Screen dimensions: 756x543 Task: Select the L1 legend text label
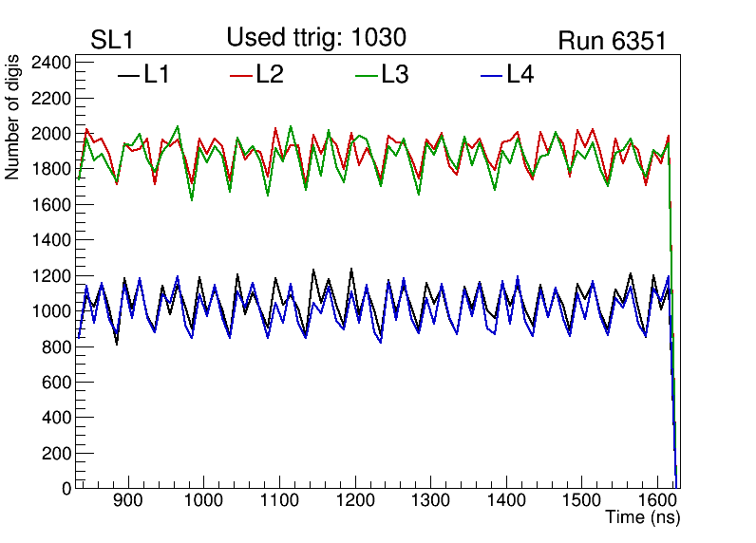[x=157, y=75]
